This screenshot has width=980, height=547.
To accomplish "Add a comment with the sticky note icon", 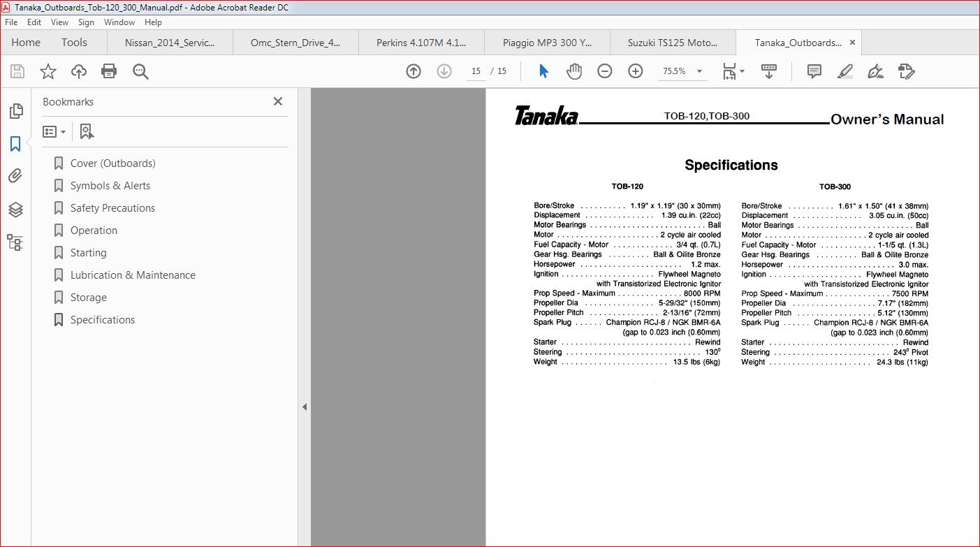I will 814,71.
